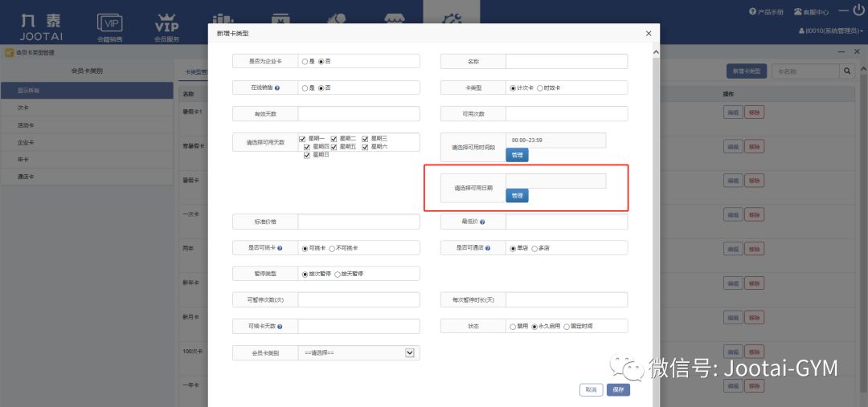Choose 时效卡 as card type
The image size is (868, 407).
click(540, 88)
